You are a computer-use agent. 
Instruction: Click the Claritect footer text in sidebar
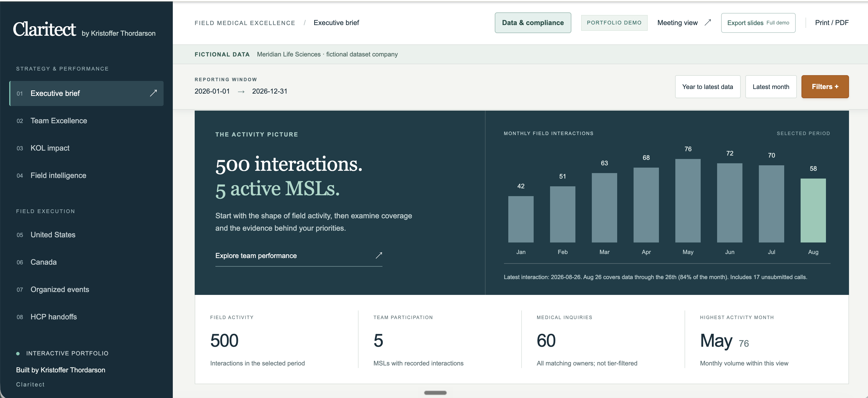30,384
